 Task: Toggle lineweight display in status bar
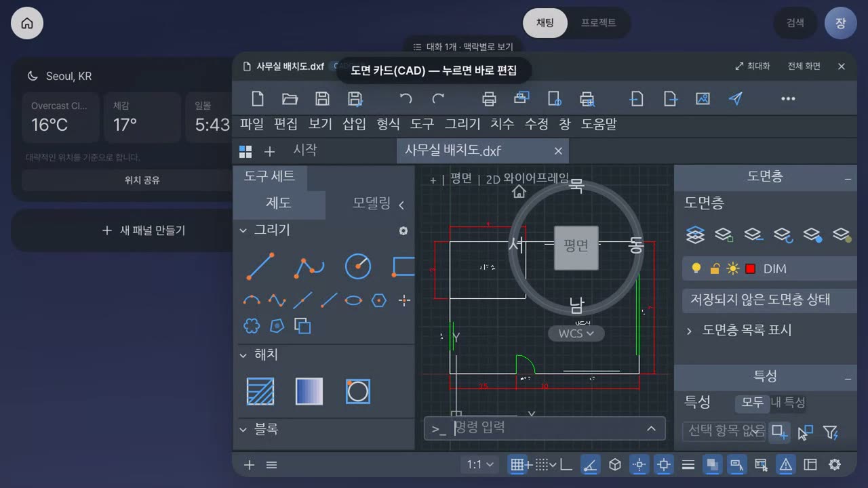pos(688,464)
